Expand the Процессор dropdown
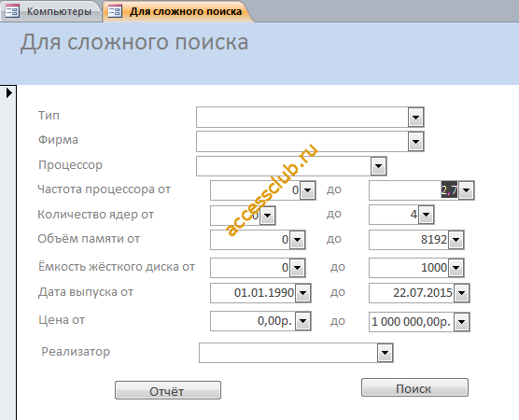519x420 pixels. (x=379, y=166)
